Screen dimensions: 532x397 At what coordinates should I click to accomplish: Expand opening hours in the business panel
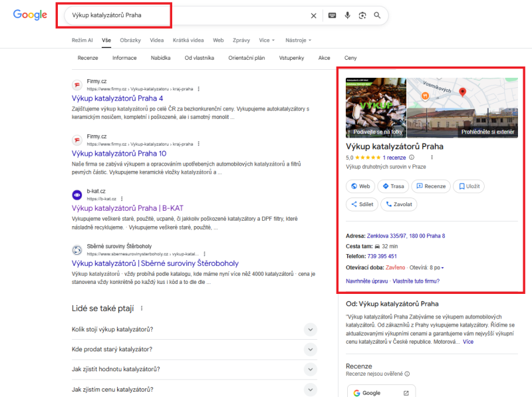443,268
